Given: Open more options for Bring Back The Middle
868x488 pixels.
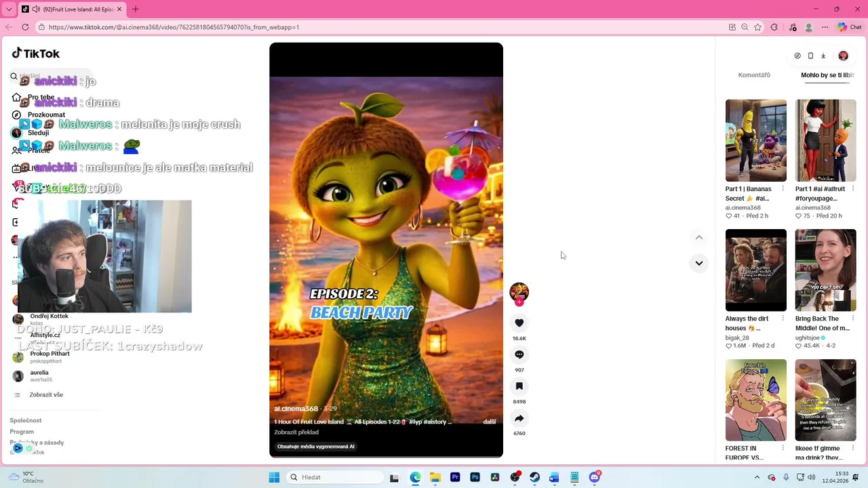Looking at the screenshot, I should click(x=852, y=319).
